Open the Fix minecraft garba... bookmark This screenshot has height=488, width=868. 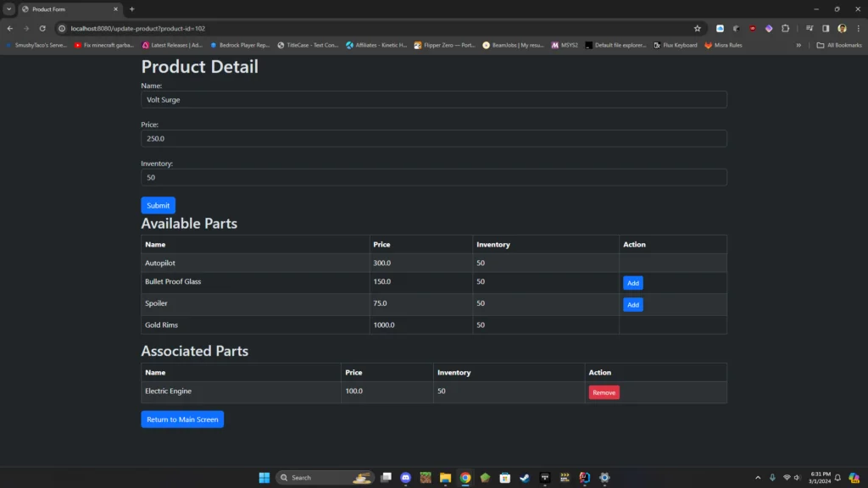[104, 46]
